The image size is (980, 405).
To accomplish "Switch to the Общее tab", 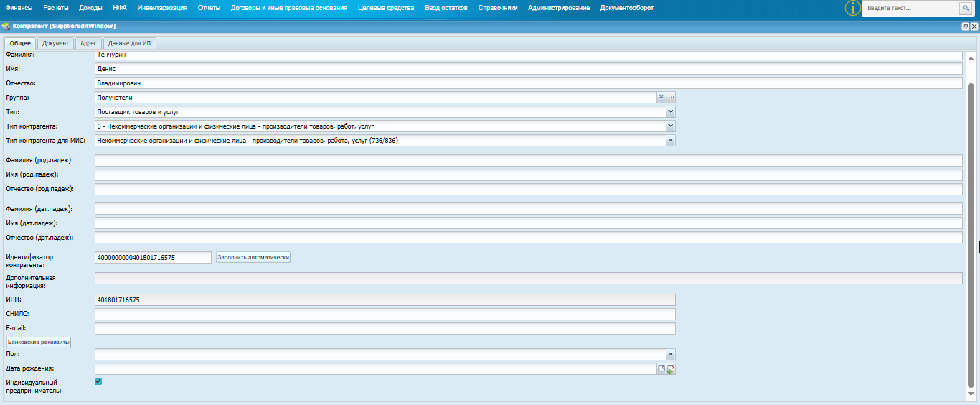I will [x=20, y=43].
